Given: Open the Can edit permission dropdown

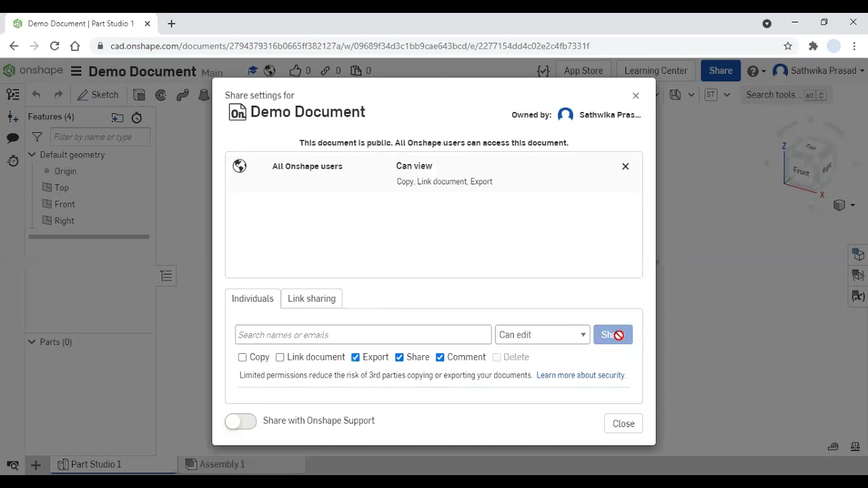Looking at the screenshot, I should 542,335.
